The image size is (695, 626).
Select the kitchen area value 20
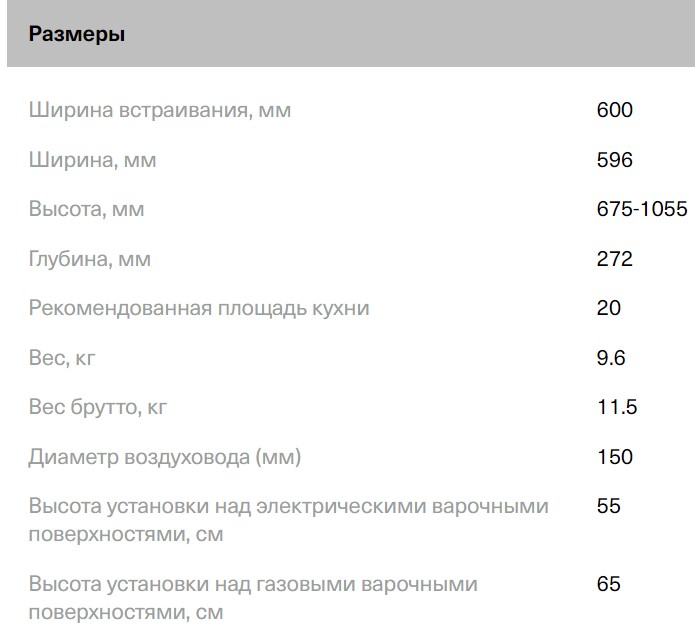608,308
